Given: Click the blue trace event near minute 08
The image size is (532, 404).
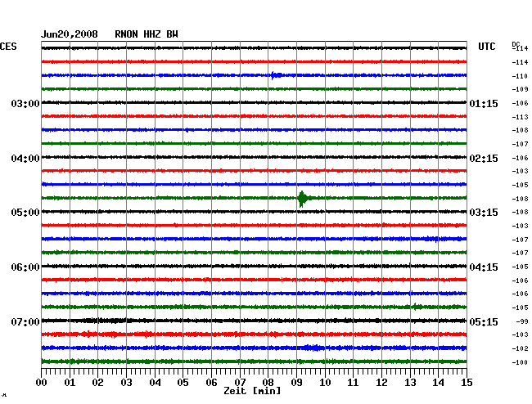Looking at the screenshot, I should point(276,75).
